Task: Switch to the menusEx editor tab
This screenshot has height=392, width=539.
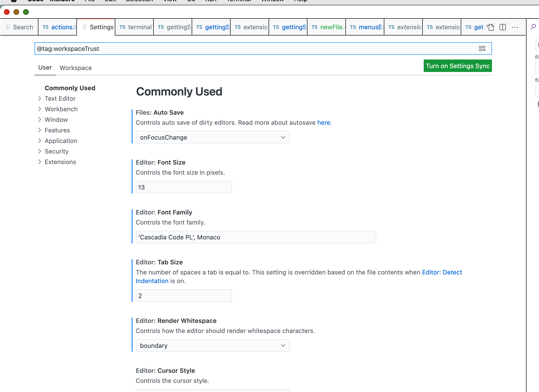Action: coord(367,27)
